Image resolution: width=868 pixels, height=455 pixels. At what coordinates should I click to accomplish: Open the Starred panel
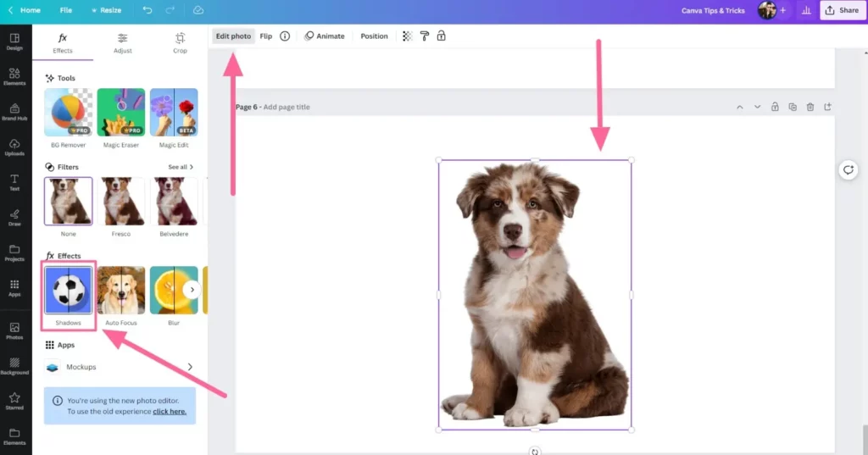[14, 402]
